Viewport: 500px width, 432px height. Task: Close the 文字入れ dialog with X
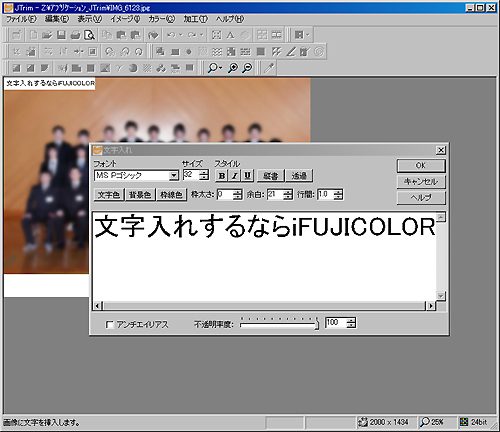(x=441, y=150)
